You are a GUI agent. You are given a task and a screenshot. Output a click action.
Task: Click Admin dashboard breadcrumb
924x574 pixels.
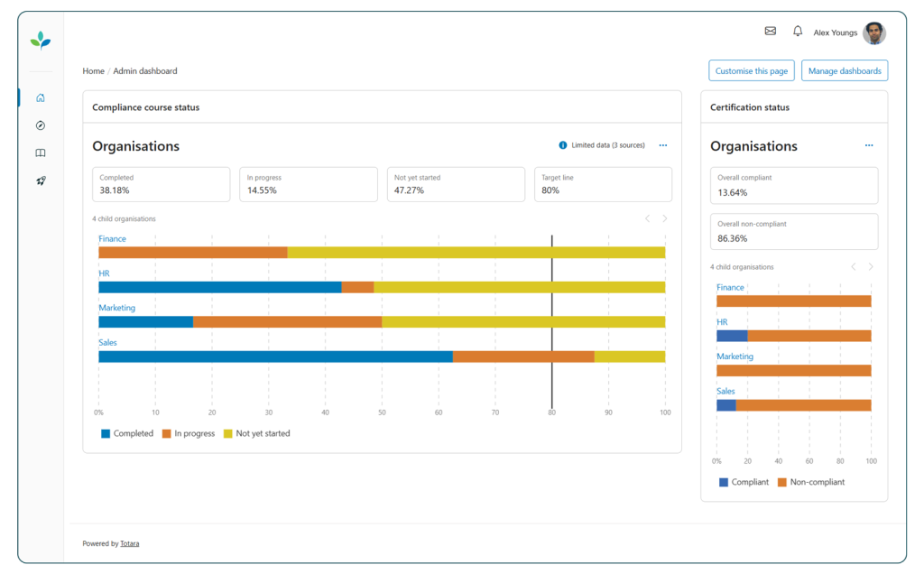tap(145, 70)
